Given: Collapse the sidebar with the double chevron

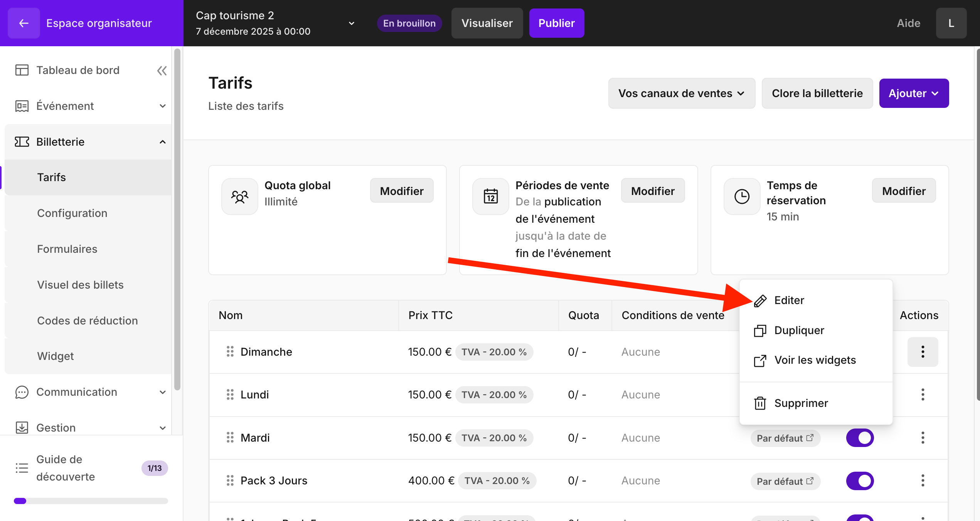Looking at the screenshot, I should (162, 71).
